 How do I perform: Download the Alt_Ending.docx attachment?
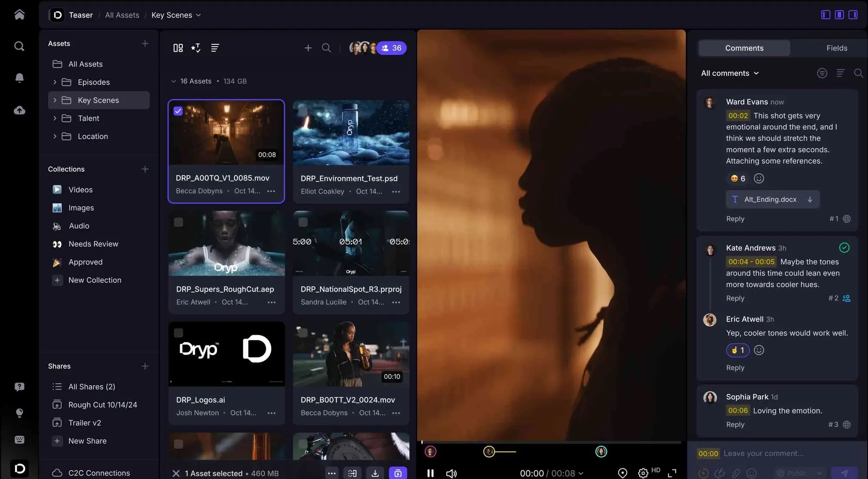[810, 200]
